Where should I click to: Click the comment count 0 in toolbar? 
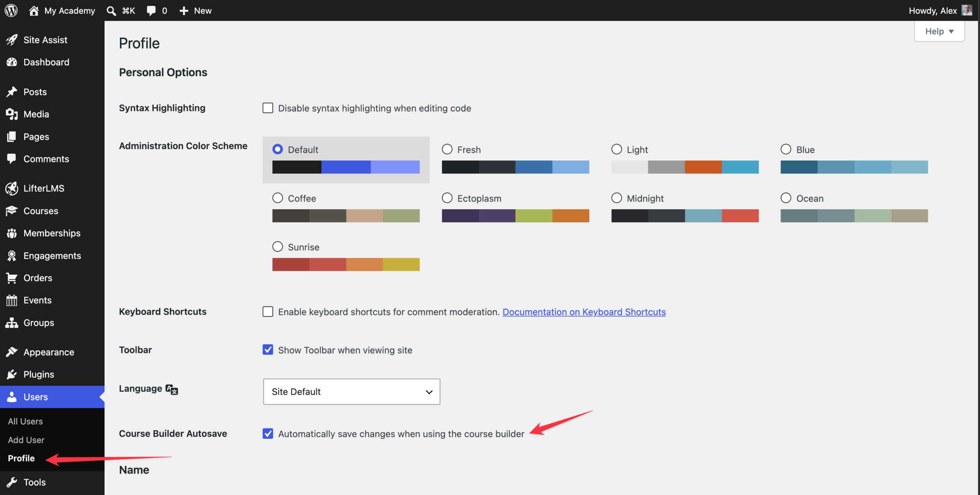click(x=165, y=11)
